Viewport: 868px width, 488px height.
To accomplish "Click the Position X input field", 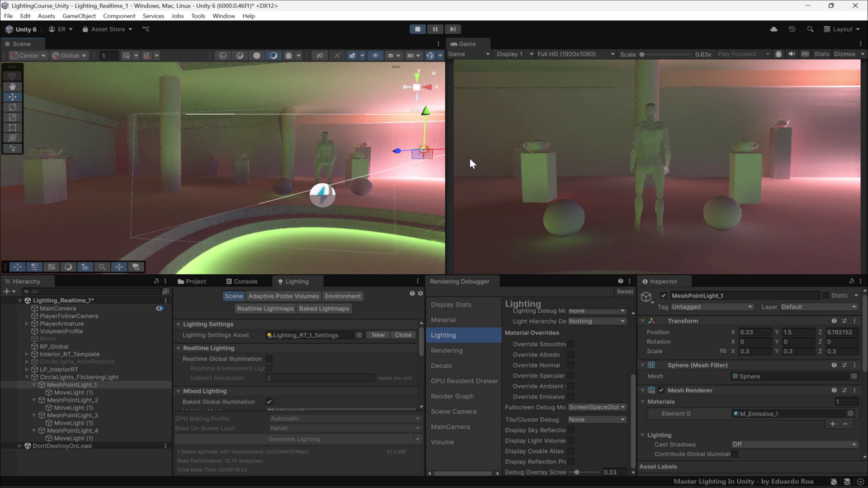I will pyautogui.click(x=754, y=332).
